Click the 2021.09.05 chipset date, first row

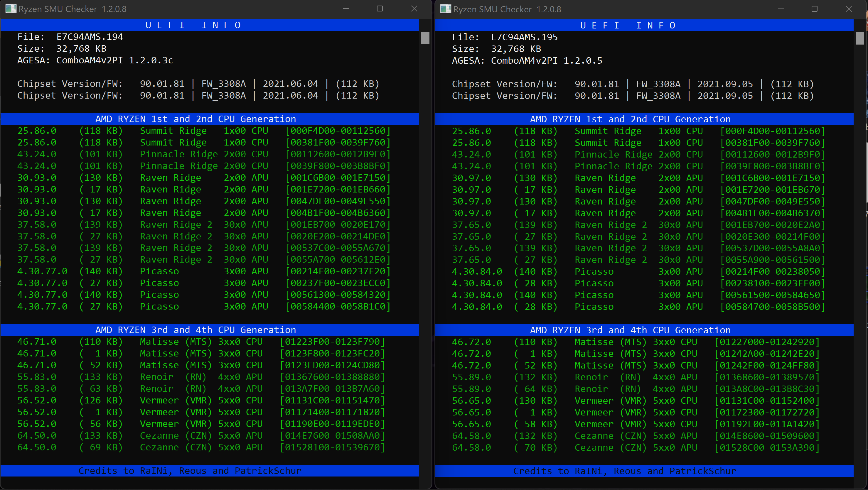725,84
